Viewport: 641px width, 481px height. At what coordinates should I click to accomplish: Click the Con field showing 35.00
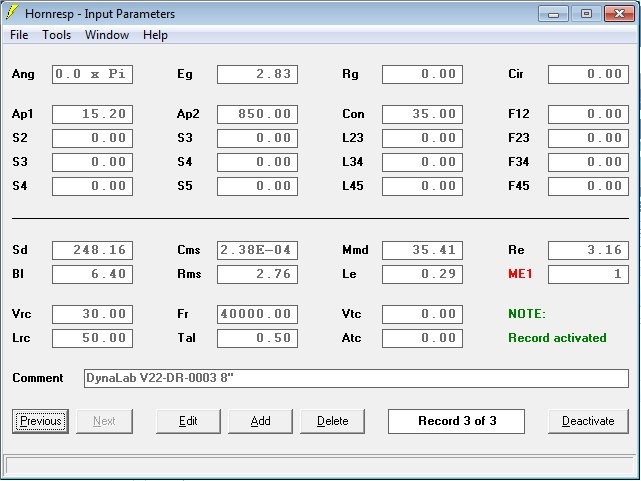[x=422, y=114]
